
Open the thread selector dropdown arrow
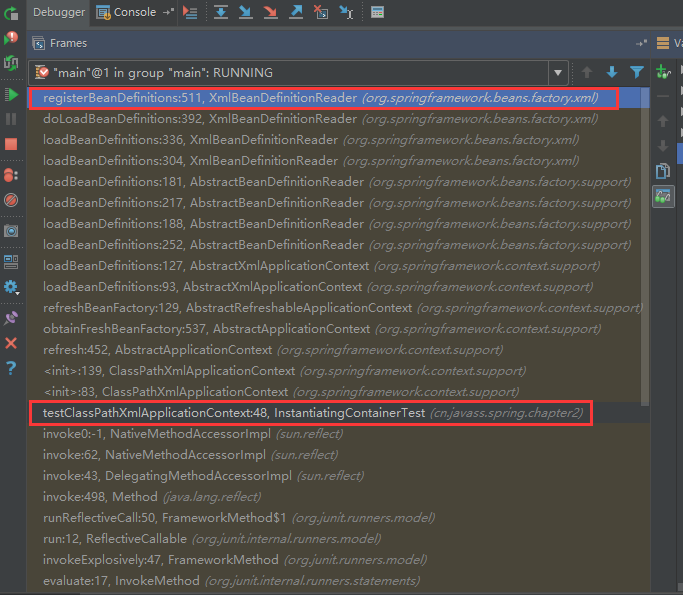[x=557, y=73]
